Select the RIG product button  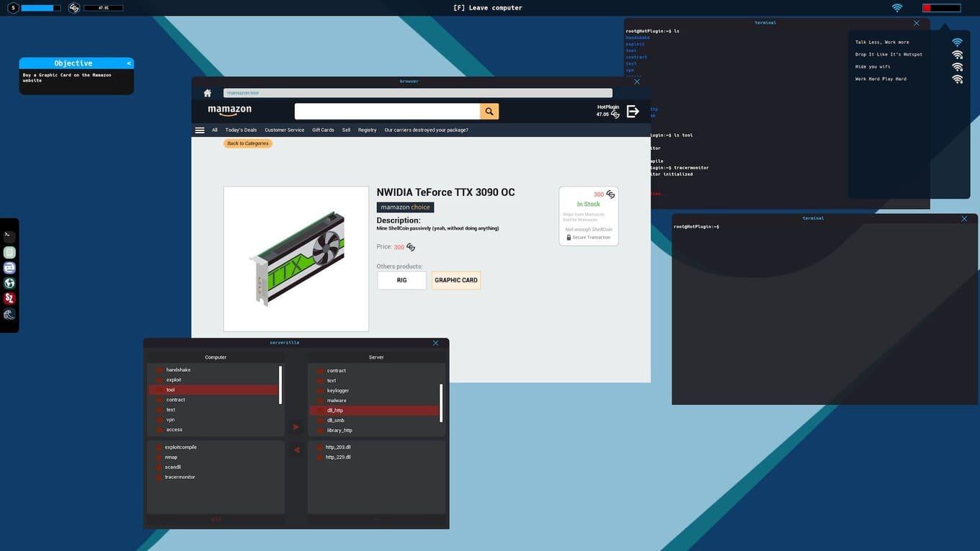[x=401, y=280]
